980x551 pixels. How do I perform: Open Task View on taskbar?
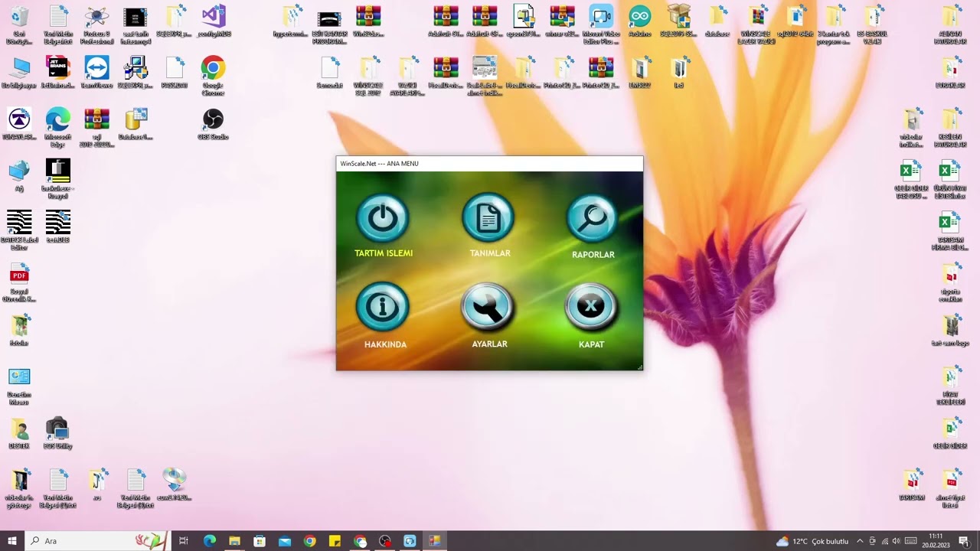184,541
